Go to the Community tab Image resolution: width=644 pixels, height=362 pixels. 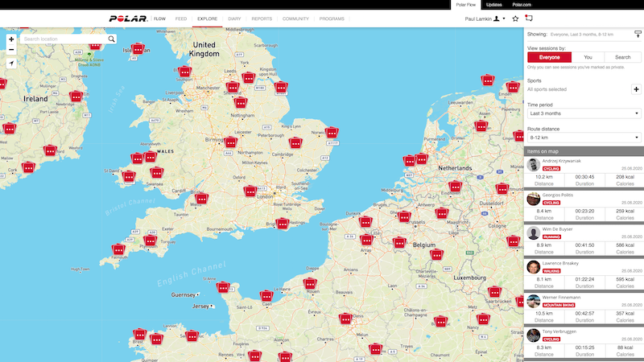point(295,19)
